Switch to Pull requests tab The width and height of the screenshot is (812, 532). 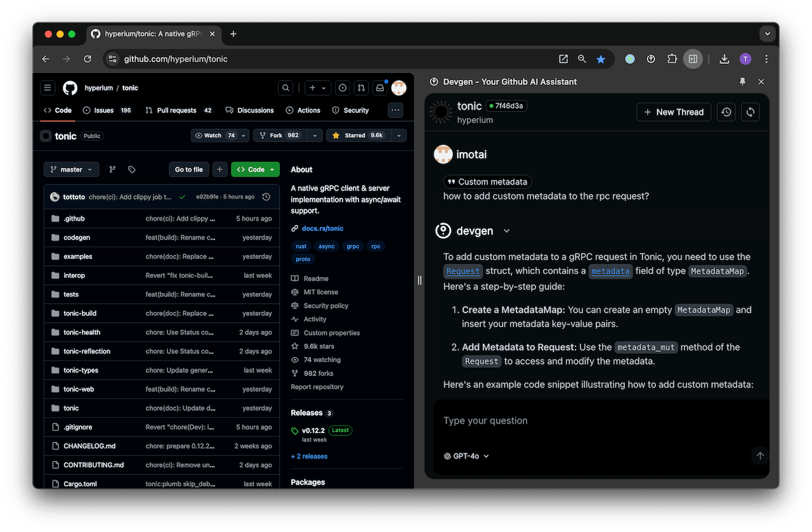pyautogui.click(x=178, y=110)
